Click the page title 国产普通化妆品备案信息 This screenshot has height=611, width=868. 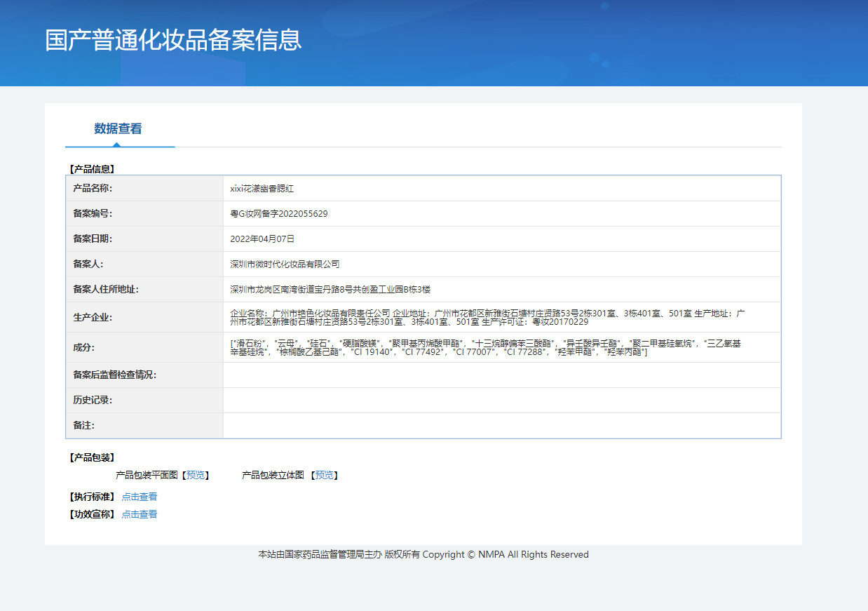[x=174, y=40]
